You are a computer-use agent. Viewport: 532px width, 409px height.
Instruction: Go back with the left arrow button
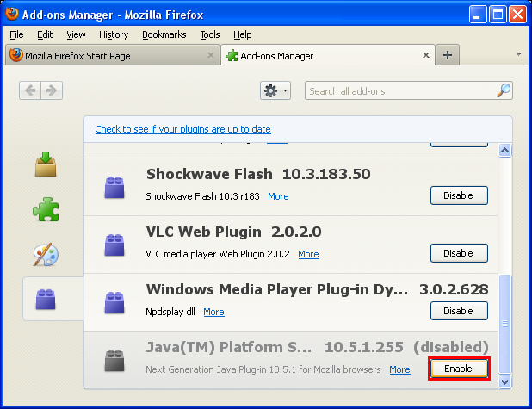coord(30,90)
